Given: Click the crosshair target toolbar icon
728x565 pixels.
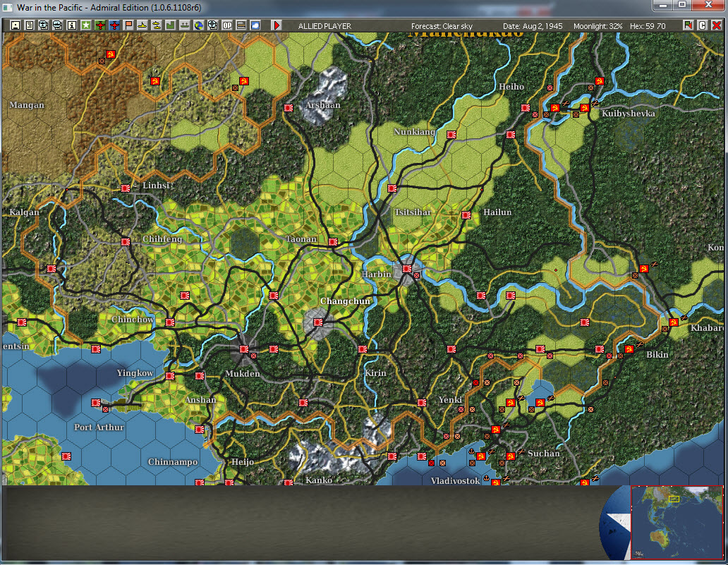Looking at the screenshot, I should tap(212, 25).
